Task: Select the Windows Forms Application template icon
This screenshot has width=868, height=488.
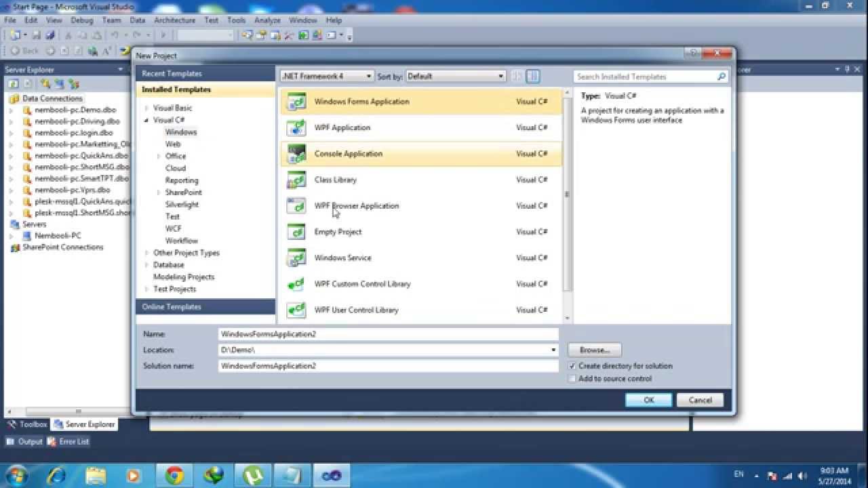Action: [x=296, y=102]
